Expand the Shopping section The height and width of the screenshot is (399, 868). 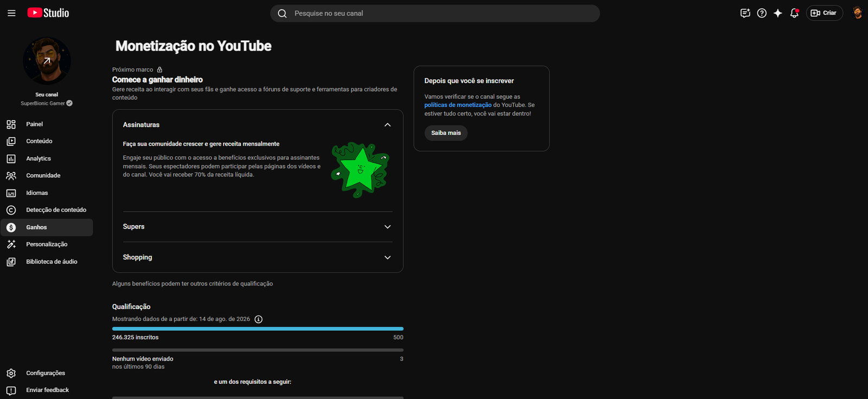pos(387,257)
